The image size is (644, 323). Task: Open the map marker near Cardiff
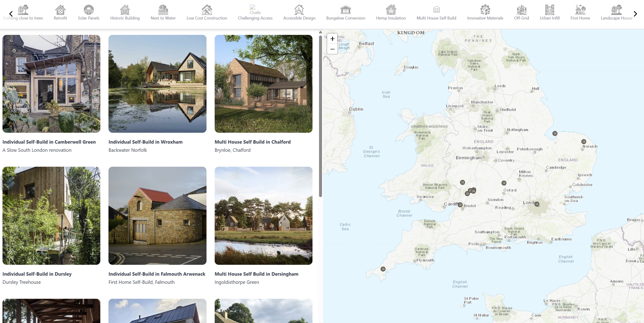click(x=460, y=205)
